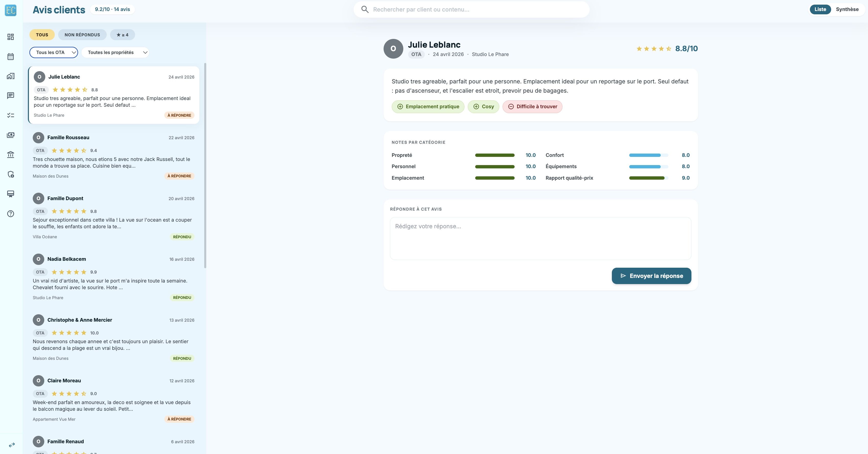This screenshot has height=454, width=868.
Task: Click RÉPONDU badge on Famille Dupont card
Action: [182, 237]
